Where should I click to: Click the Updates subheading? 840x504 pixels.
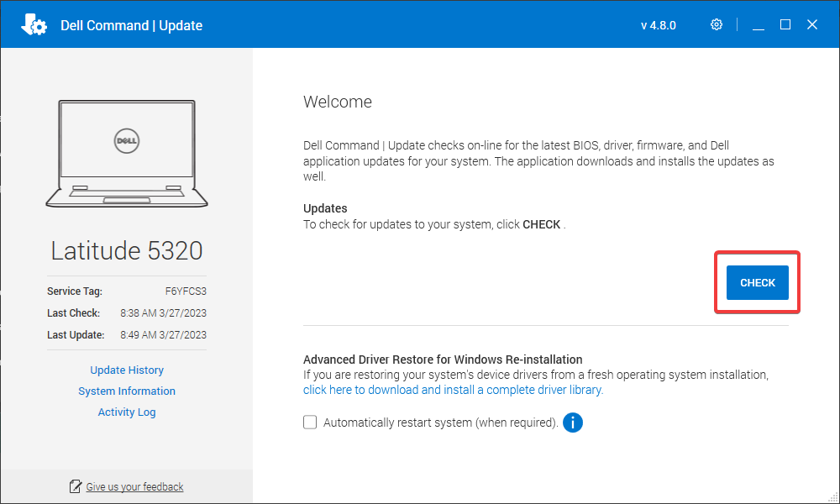[325, 208]
